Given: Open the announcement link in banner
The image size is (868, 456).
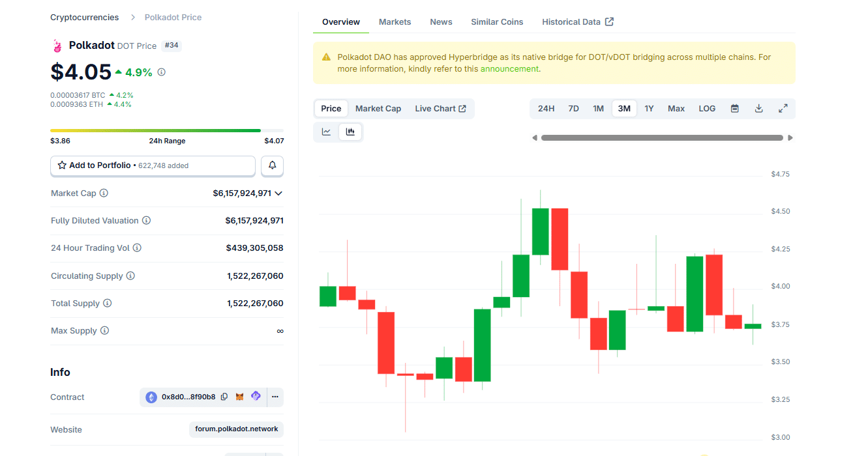Looking at the screenshot, I should [x=510, y=69].
